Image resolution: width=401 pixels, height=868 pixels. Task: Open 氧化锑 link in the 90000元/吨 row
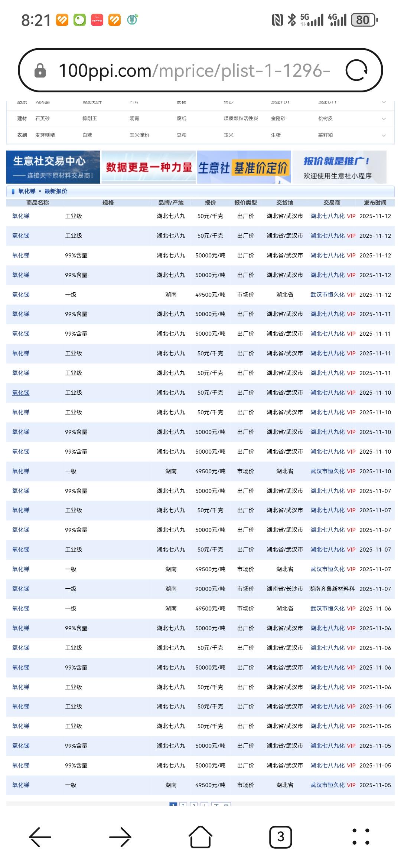pos(21,589)
